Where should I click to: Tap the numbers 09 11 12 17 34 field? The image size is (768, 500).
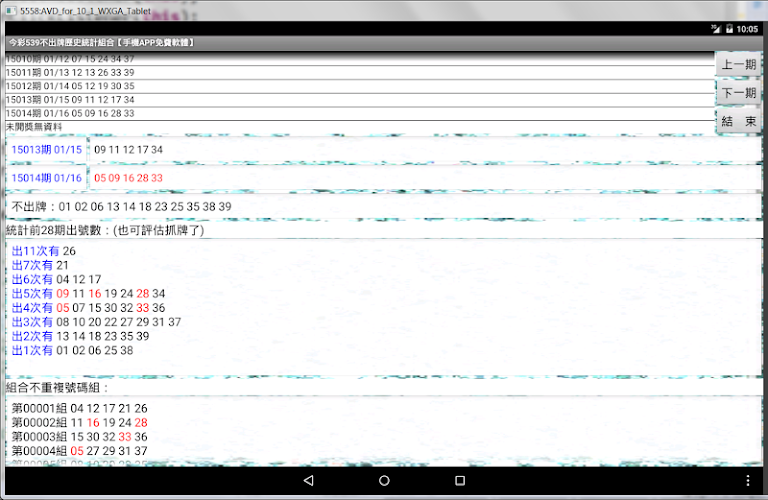pyautogui.click(x=425, y=149)
